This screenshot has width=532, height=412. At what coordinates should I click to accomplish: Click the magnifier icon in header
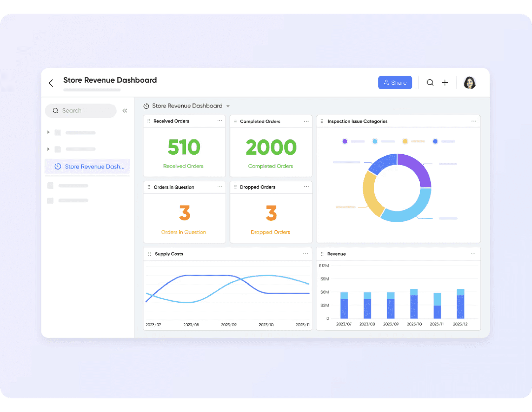(430, 83)
